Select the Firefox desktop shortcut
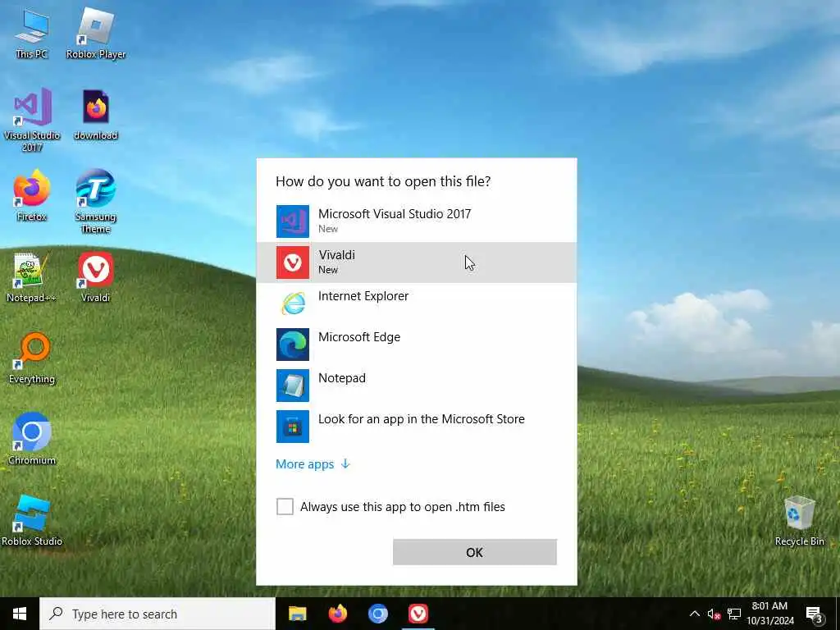 (x=32, y=195)
